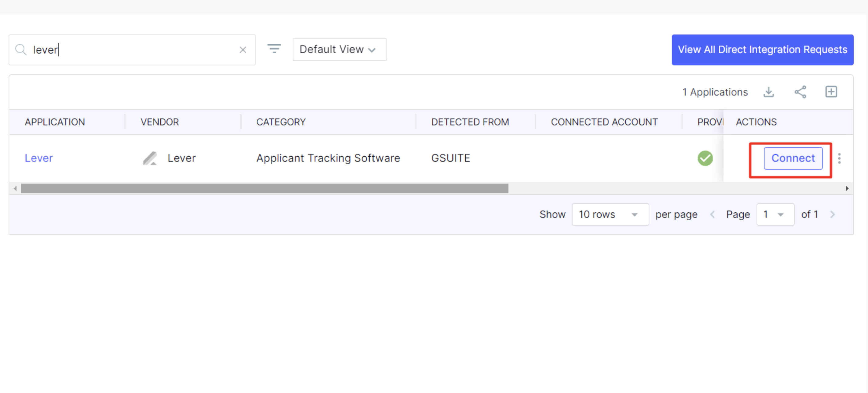Sort by the APPLICATION column header
Viewport: 868px width, 393px height.
(x=55, y=122)
